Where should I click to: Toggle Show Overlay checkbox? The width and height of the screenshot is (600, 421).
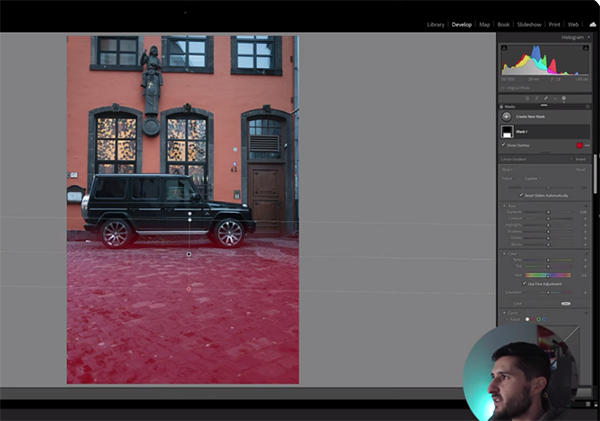tap(503, 145)
